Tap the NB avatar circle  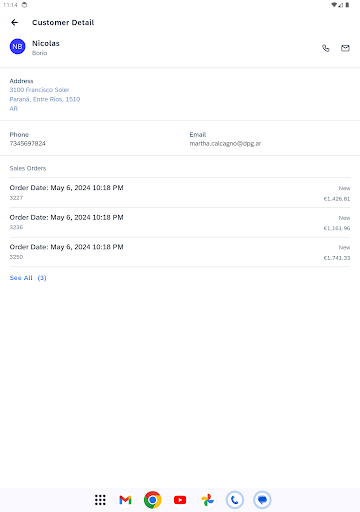17,47
